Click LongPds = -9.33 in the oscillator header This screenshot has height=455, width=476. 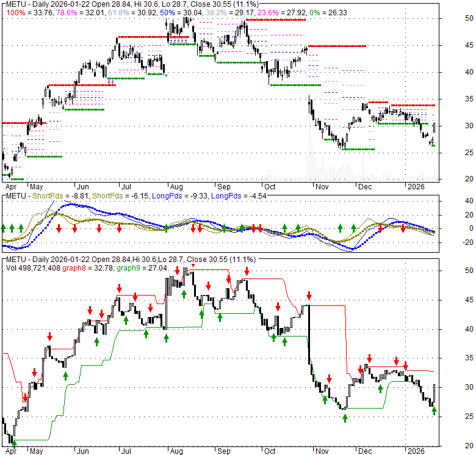point(179,196)
